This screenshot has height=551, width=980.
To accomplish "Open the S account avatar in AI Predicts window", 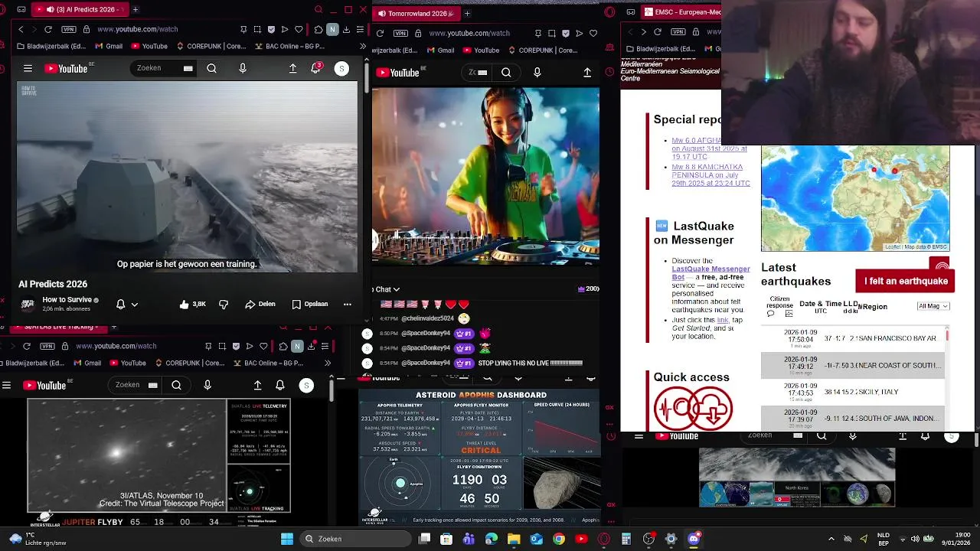I will (341, 69).
